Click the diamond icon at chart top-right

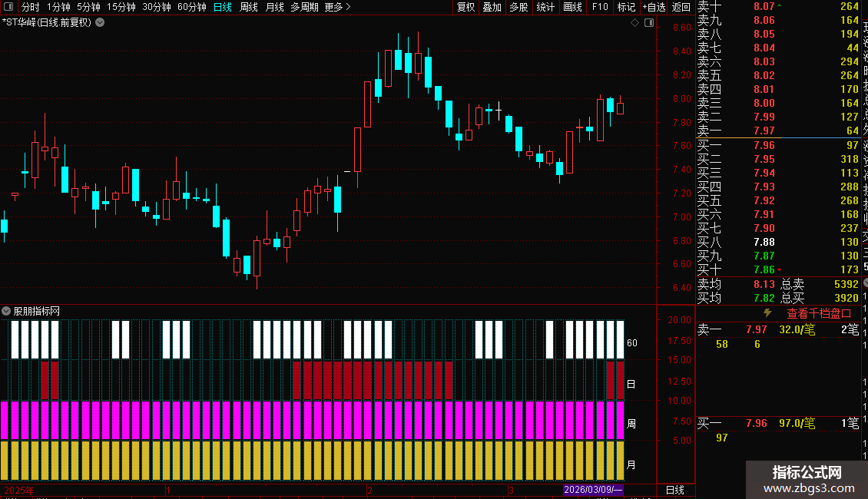[x=635, y=23]
